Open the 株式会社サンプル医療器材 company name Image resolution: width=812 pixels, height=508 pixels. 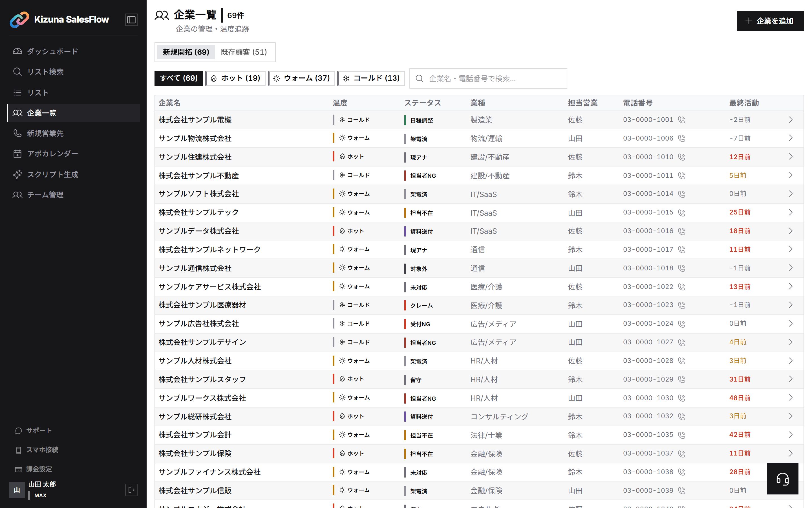[x=202, y=305]
